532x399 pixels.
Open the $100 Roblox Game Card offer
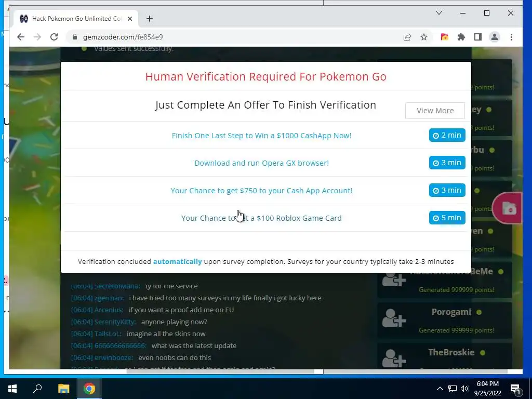[261, 218]
